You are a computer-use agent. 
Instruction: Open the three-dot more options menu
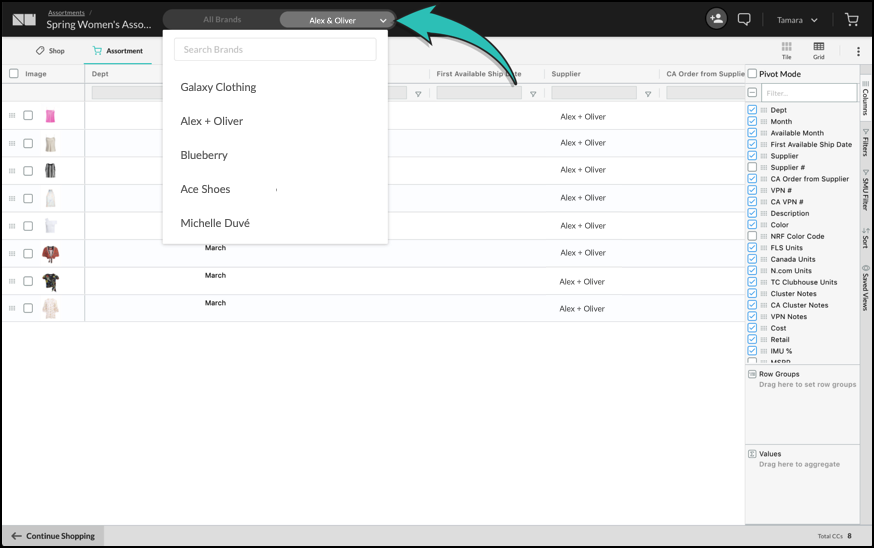click(858, 51)
